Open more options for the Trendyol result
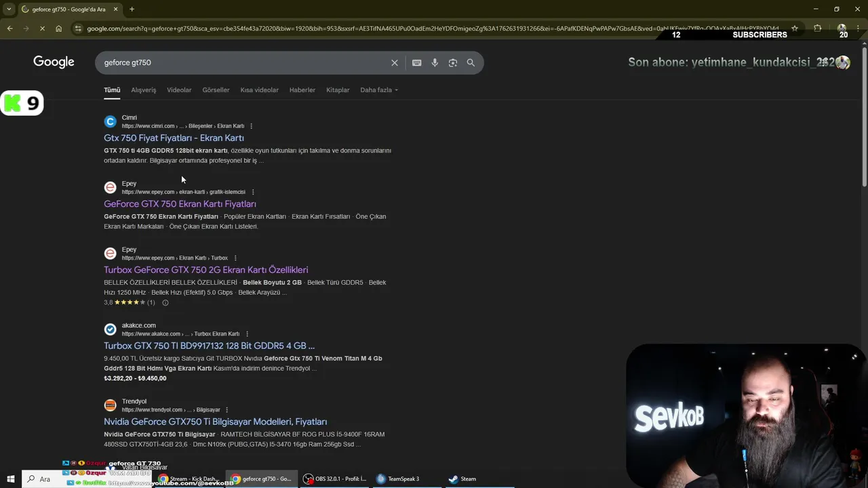The image size is (868, 488). (x=226, y=410)
